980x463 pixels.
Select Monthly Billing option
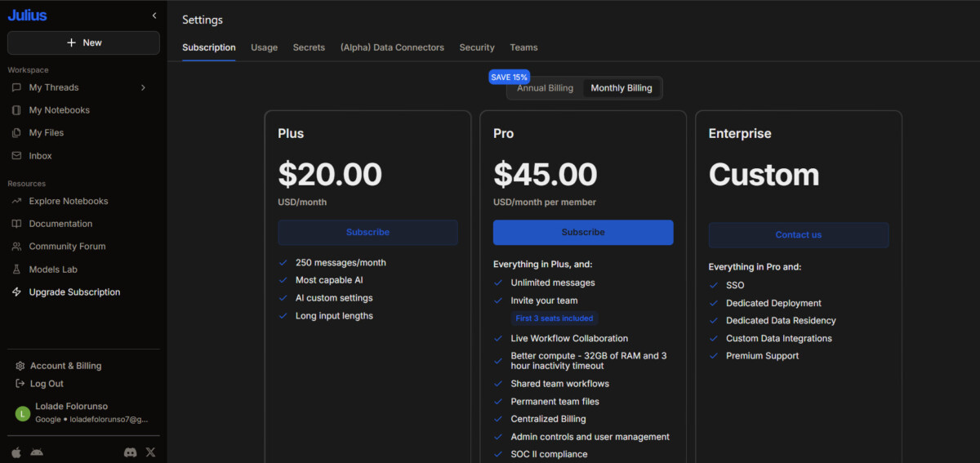[621, 88]
